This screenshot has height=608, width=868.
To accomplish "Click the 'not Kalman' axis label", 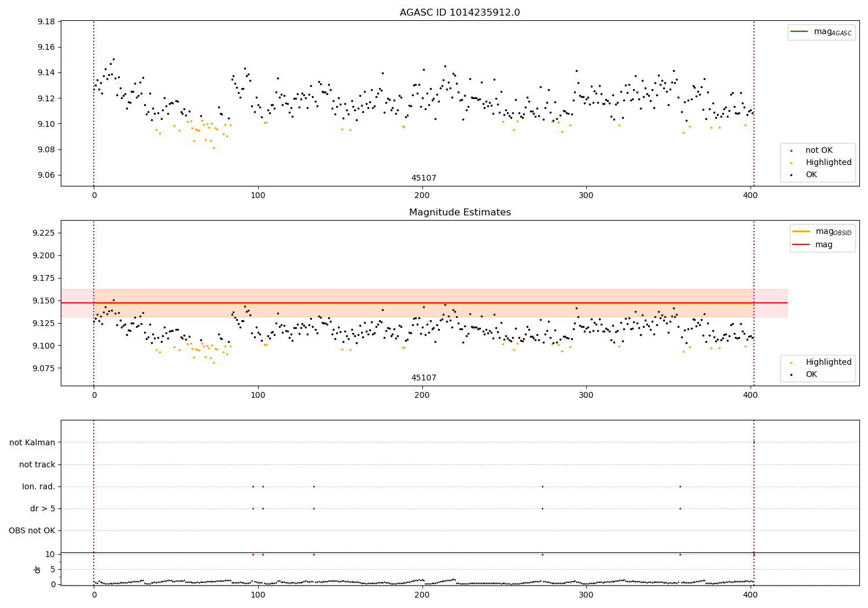I will point(32,443).
